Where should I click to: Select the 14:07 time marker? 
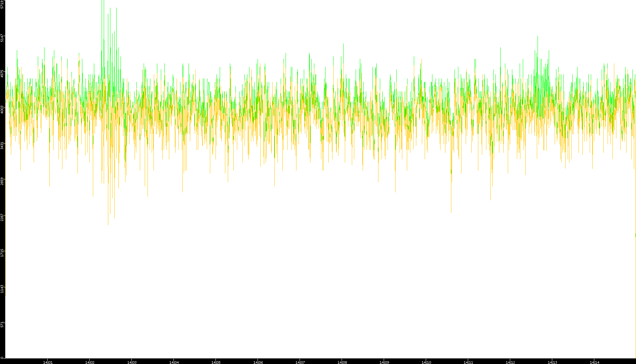point(300,362)
